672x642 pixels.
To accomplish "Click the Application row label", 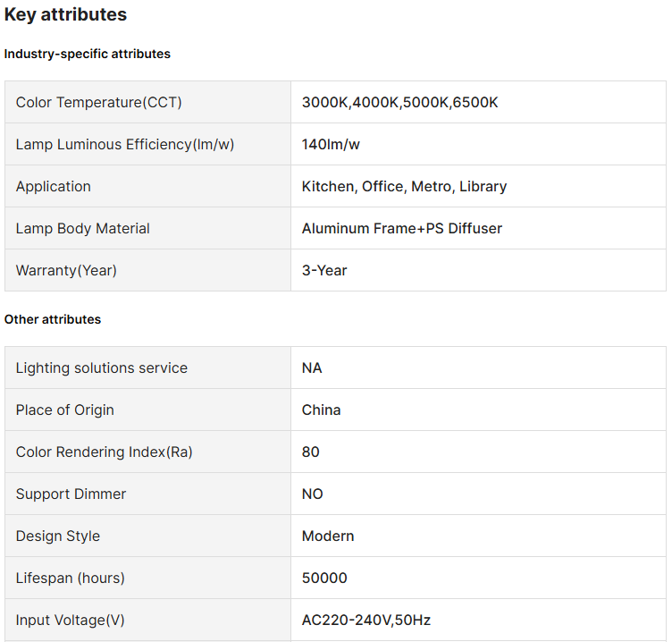I will click(54, 187).
